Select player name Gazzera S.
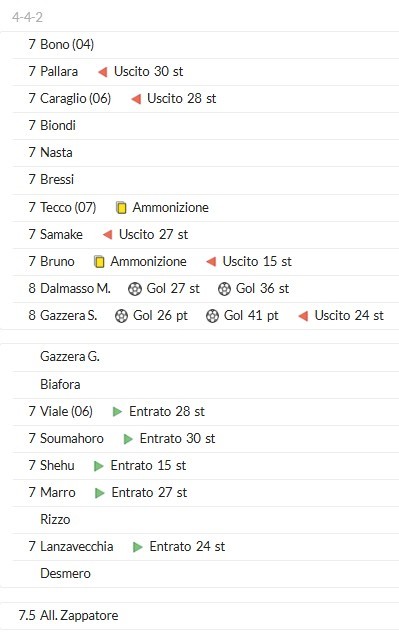The image size is (399, 639). click(x=68, y=315)
